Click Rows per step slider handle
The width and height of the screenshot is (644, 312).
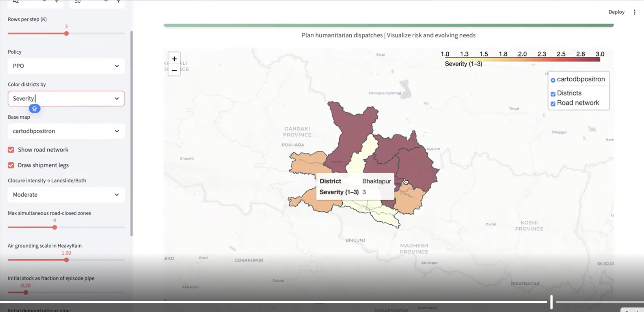[66, 34]
